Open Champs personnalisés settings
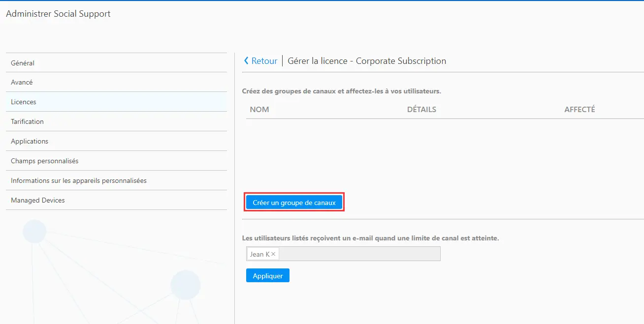The width and height of the screenshot is (644, 324). [116, 161]
